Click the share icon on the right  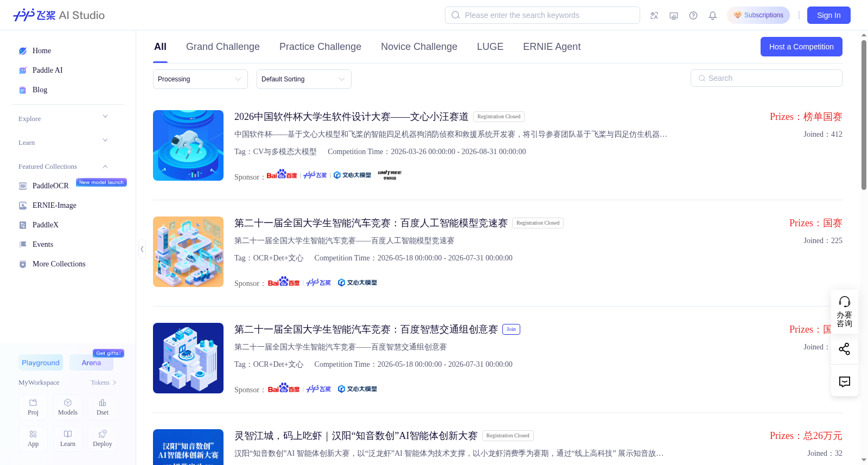(844, 349)
